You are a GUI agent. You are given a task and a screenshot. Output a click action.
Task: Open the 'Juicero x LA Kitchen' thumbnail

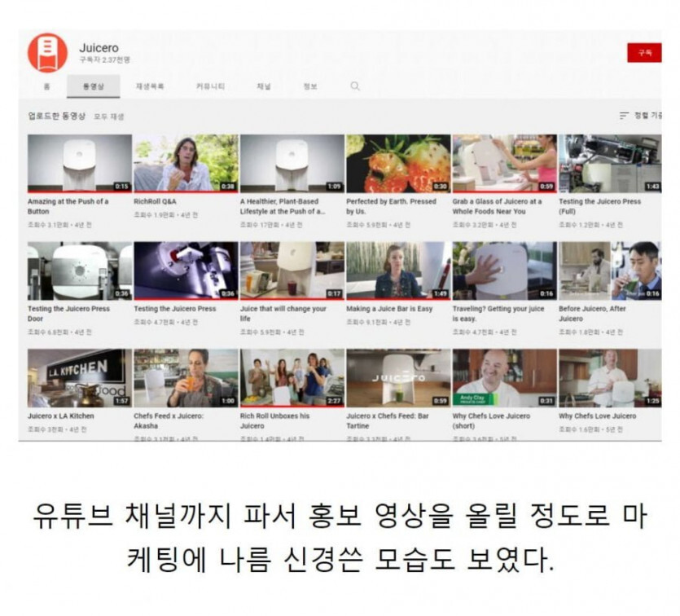80,378
